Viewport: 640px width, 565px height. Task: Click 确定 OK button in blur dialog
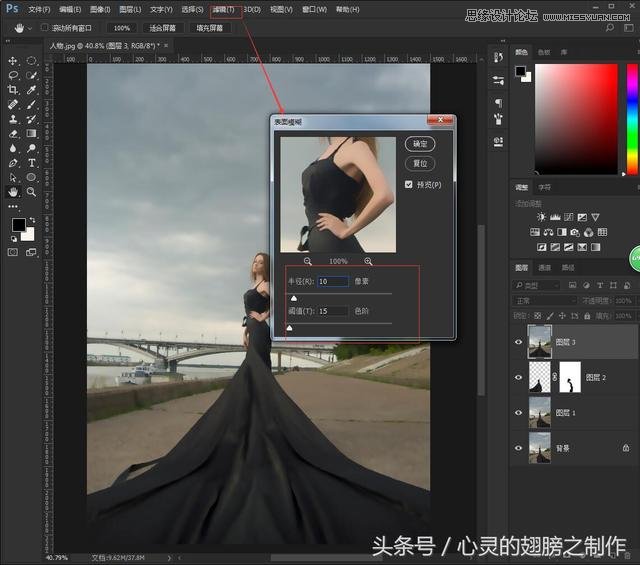[x=420, y=144]
